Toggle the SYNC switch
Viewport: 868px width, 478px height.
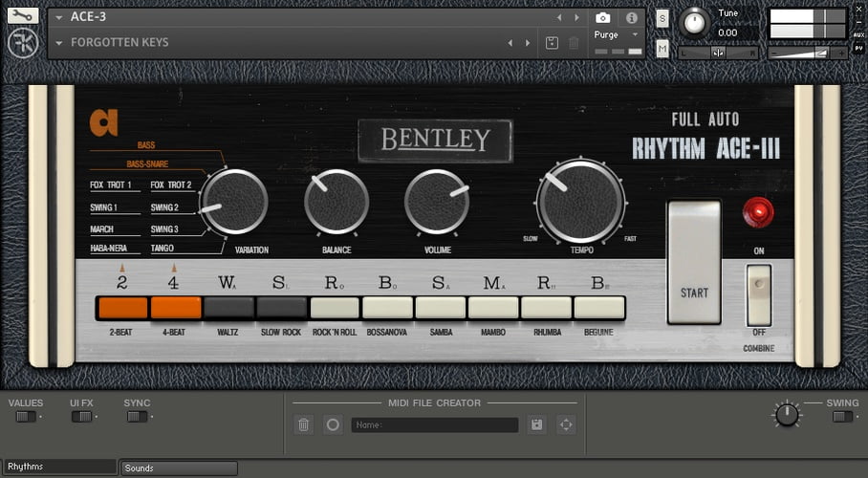[x=137, y=417]
